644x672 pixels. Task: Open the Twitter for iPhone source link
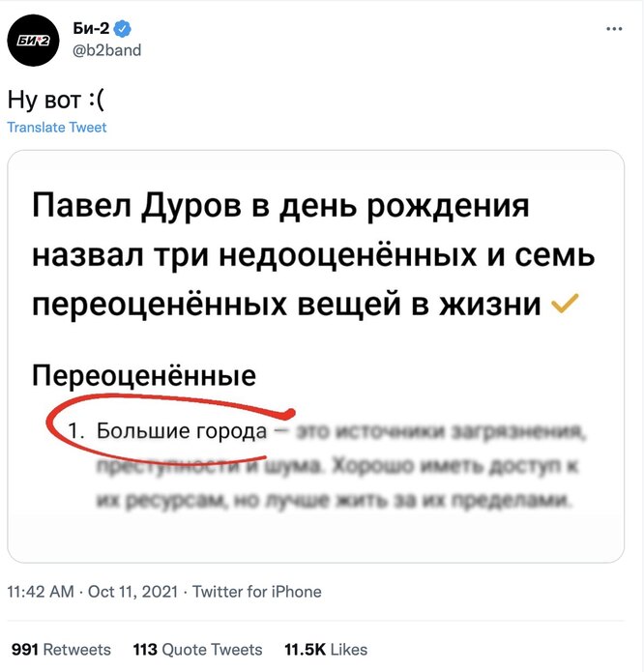[257, 591]
